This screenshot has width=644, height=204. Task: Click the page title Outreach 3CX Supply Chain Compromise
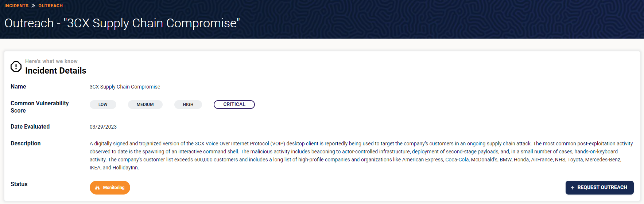(x=122, y=23)
